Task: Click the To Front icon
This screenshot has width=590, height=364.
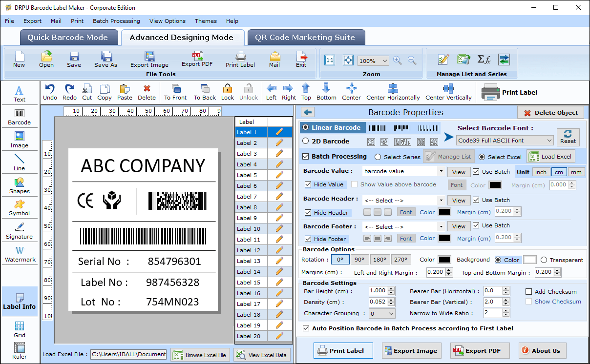Action: (175, 92)
